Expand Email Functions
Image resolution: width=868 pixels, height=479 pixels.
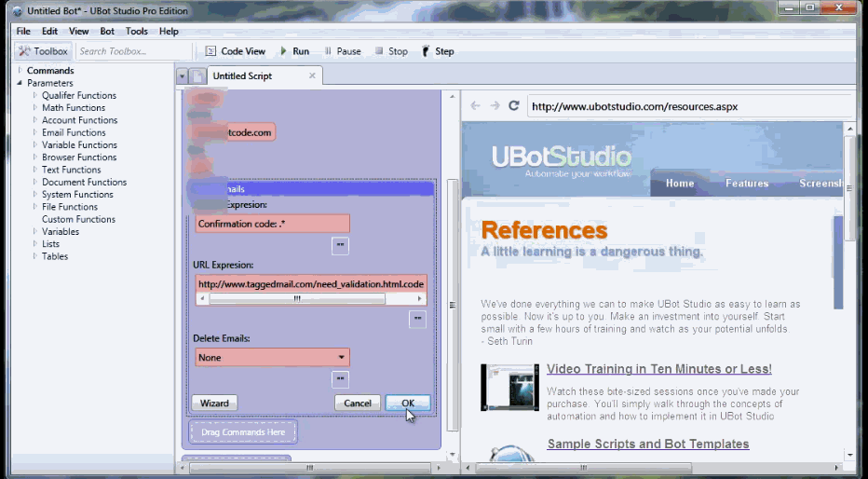[34, 132]
